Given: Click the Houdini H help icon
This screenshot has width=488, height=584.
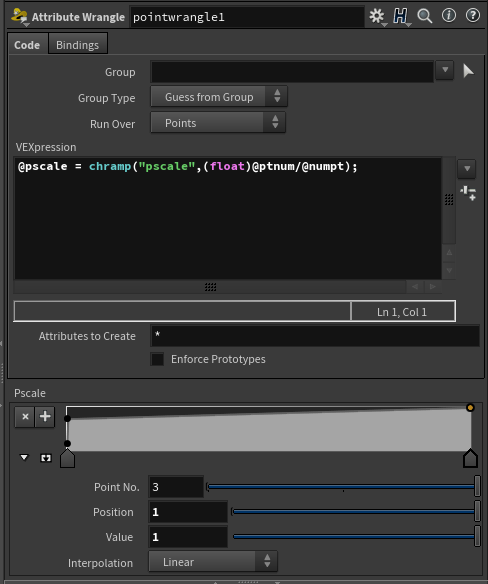Looking at the screenshot, I should tap(400, 16).
